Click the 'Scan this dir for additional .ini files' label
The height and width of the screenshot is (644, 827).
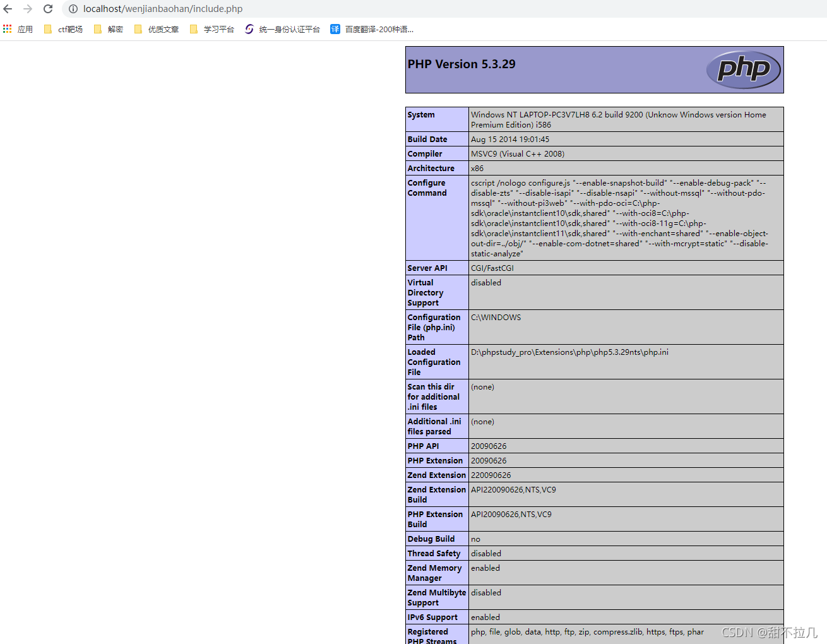coord(434,397)
